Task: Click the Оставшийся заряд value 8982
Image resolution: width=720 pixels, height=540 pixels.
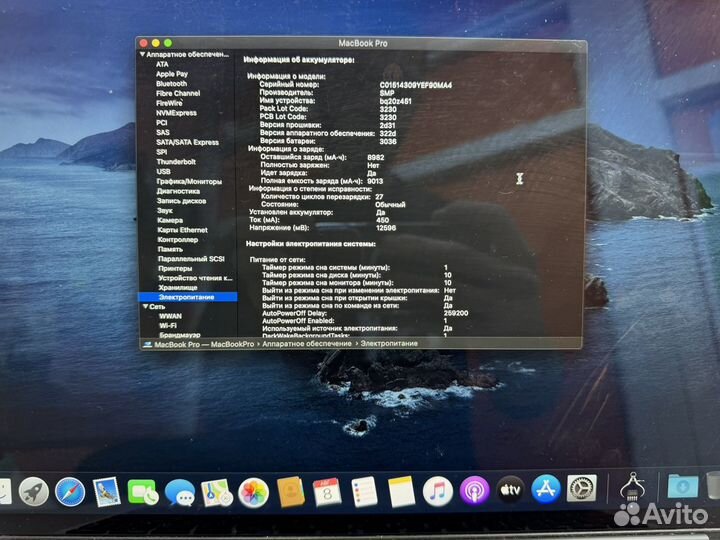Action: click(376, 158)
